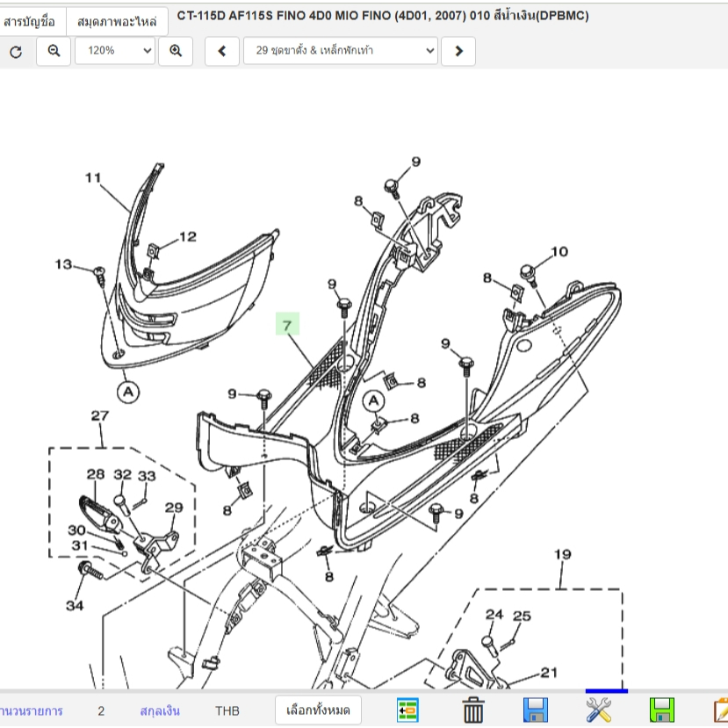728x728 pixels.
Task: Click the refresh icon in the toolbar
Action: 16,51
